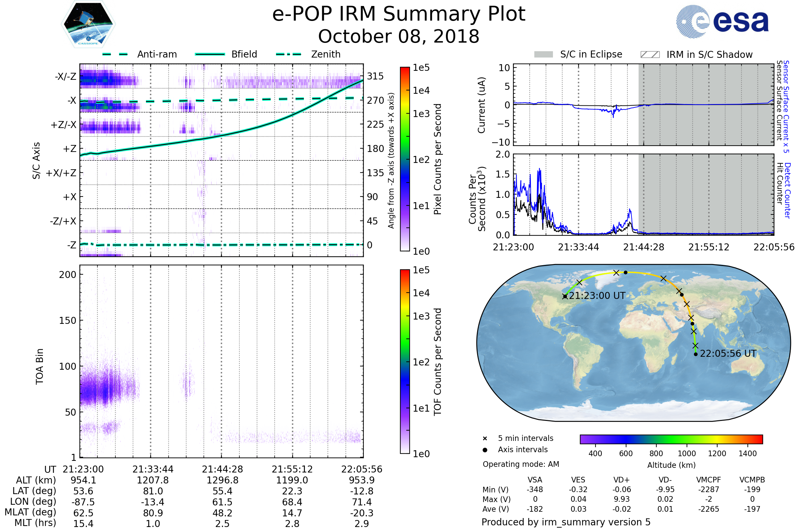Click the 5 min intervals cross marker
The height and width of the screenshot is (532, 798).
(485, 439)
